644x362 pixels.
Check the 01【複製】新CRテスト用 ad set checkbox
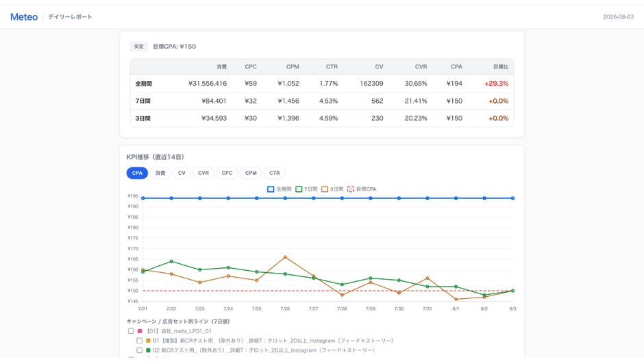(139, 341)
